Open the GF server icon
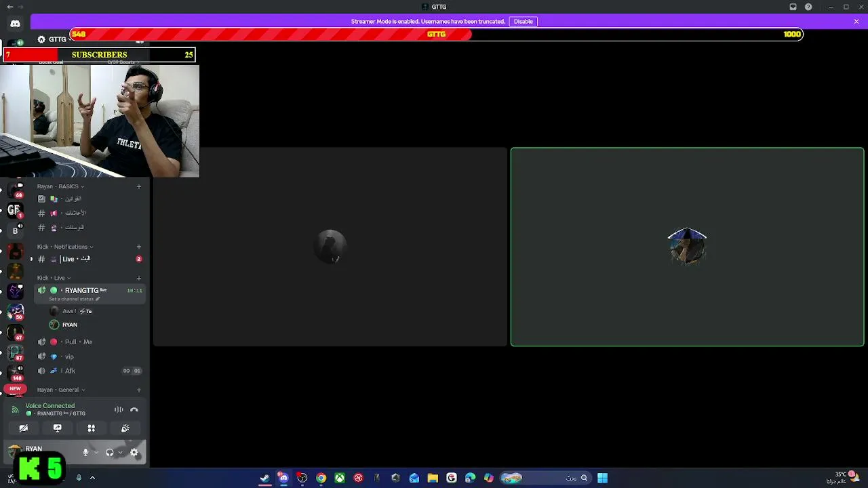 (x=15, y=210)
